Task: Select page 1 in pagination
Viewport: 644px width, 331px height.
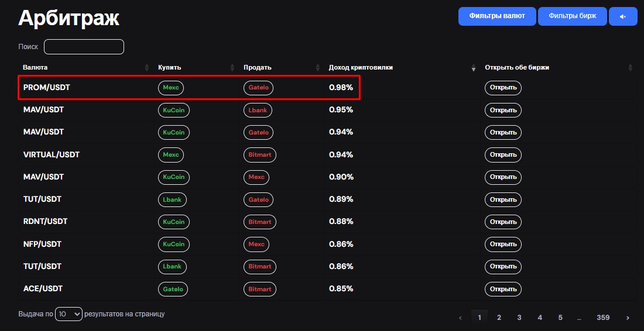Action: point(479,318)
